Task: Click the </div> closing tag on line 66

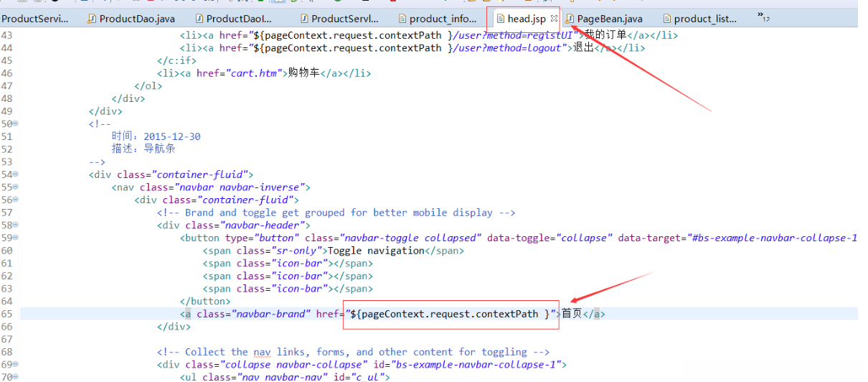Action: point(174,327)
